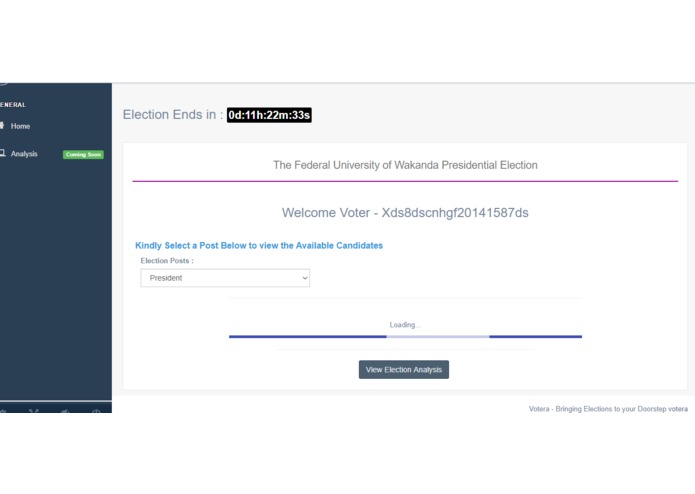Click the election countdown timer 0d:11h:22m:33s
This screenshot has height=494, width=695.
[x=269, y=115]
